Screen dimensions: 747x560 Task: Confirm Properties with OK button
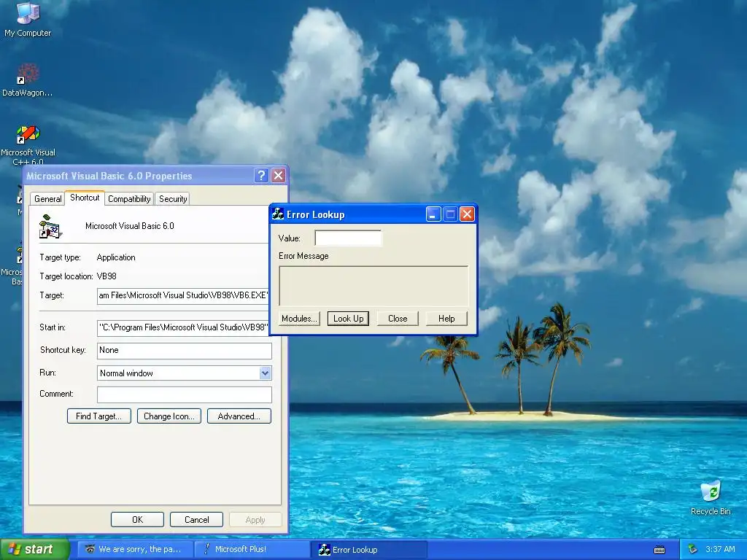point(137,519)
